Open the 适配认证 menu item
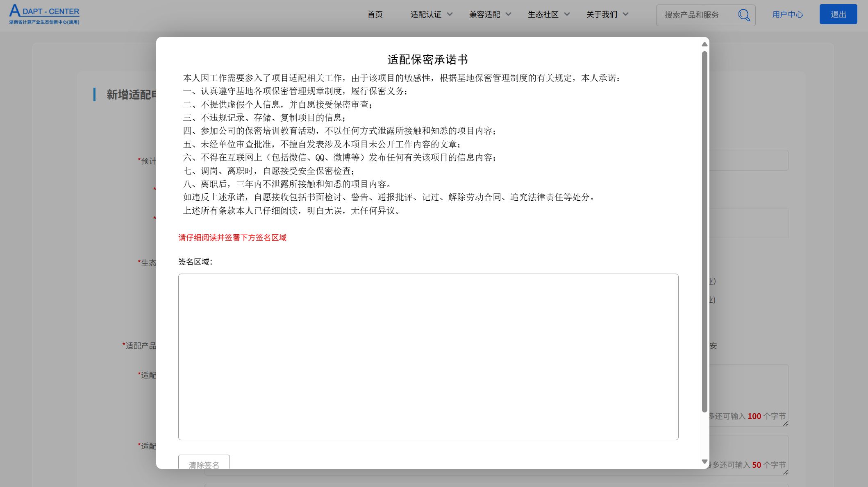The image size is (868, 487). 426,14
